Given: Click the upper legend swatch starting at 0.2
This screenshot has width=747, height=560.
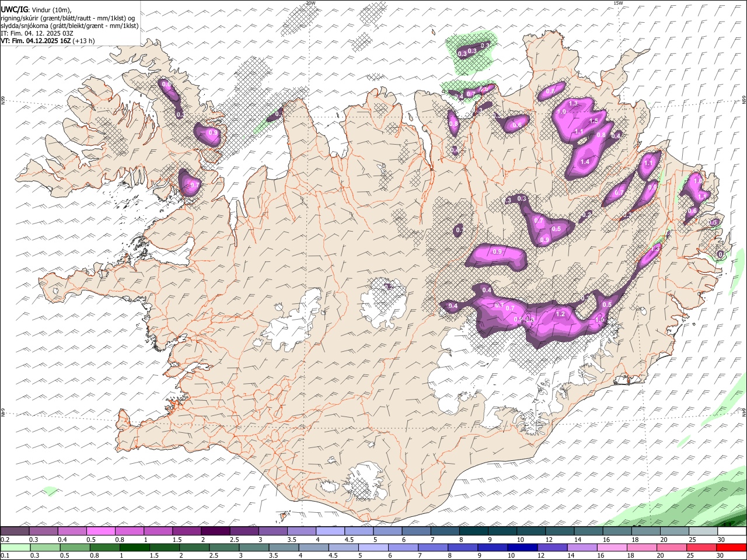Looking at the screenshot, I should (x=15, y=531).
